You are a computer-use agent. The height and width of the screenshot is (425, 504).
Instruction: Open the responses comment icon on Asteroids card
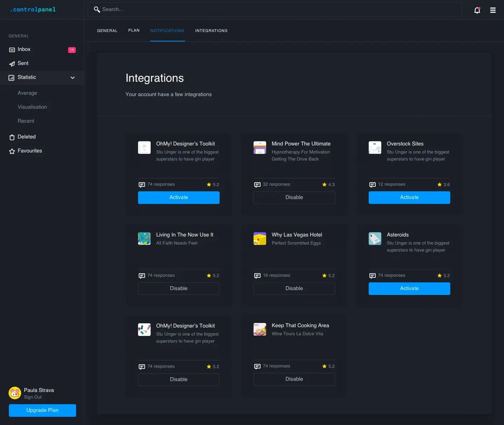pyautogui.click(x=372, y=276)
